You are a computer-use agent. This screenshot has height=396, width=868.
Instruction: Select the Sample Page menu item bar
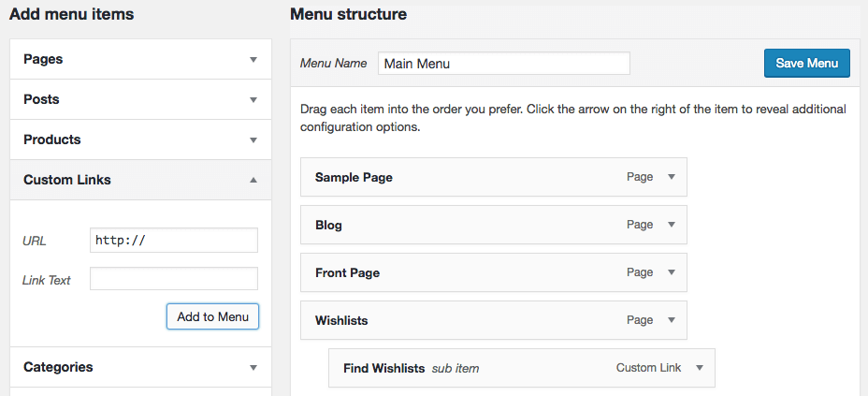tap(468, 177)
